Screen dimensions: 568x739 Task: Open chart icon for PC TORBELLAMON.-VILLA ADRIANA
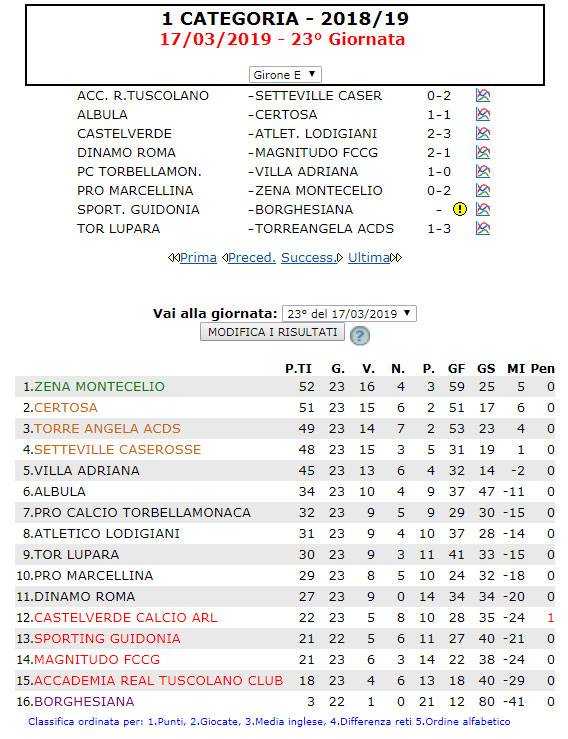(483, 172)
